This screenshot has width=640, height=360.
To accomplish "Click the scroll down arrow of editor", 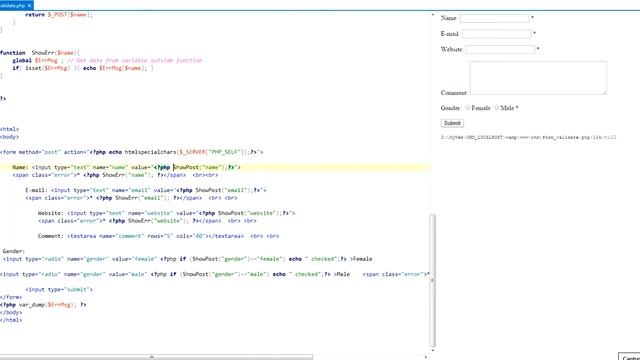I will click(x=433, y=351).
